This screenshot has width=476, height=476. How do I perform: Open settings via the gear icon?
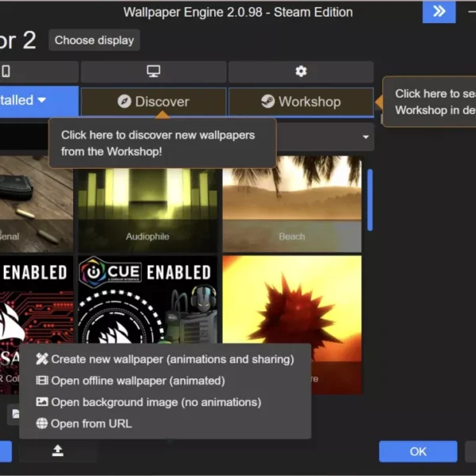301,71
